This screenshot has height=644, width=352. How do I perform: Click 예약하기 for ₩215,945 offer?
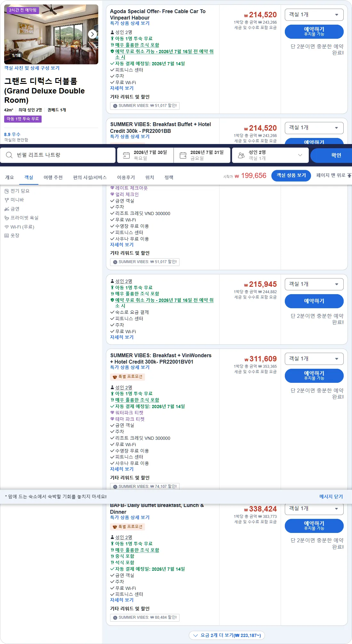(x=314, y=301)
